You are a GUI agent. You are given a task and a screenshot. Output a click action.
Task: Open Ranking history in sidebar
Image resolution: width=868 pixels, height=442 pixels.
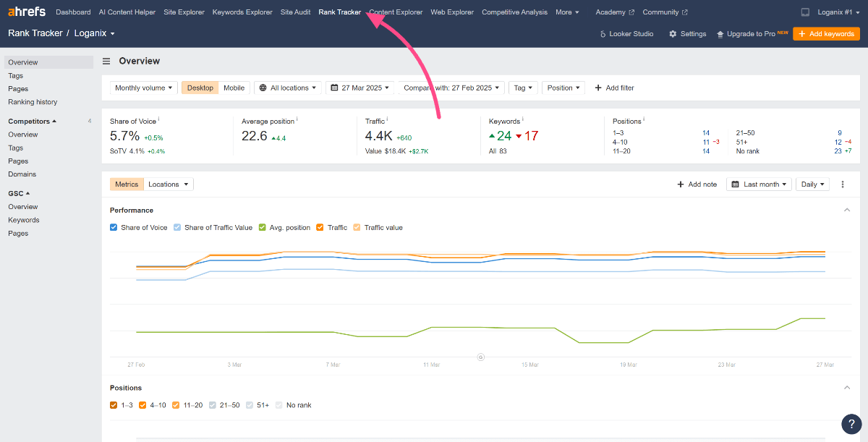click(33, 102)
